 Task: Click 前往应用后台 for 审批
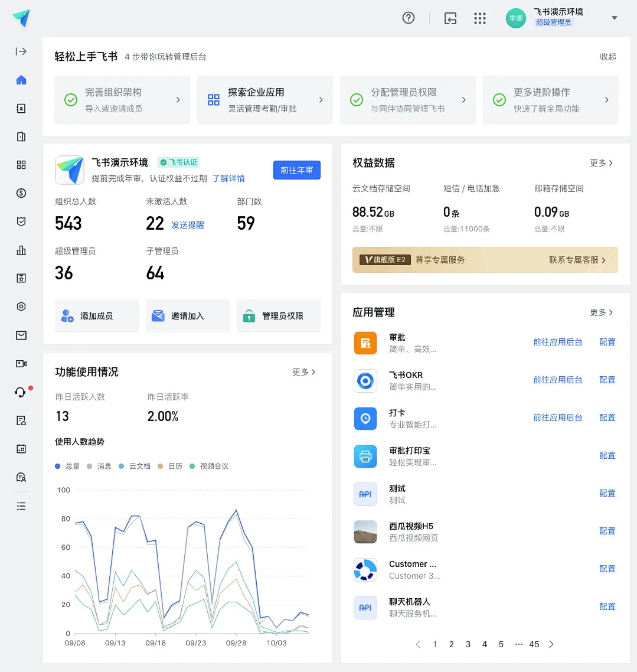click(x=558, y=342)
